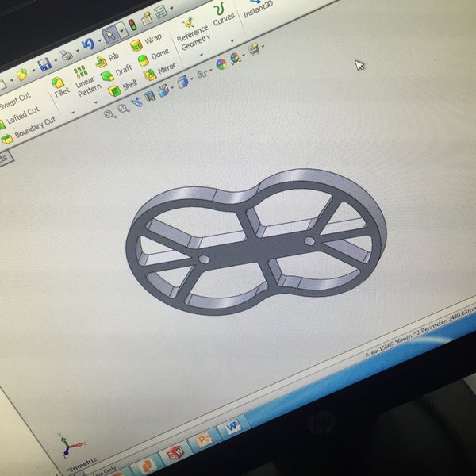Expand dropdown arrow under Reference Geometry
Image resolution: width=476 pixels, height=476 pixels.
202,55
